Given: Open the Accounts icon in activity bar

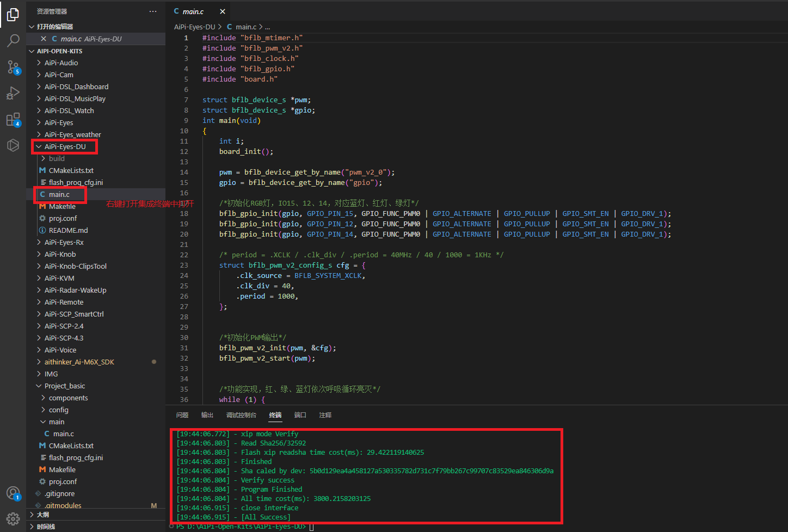Looking at the screenshot, I should [13, 493].
